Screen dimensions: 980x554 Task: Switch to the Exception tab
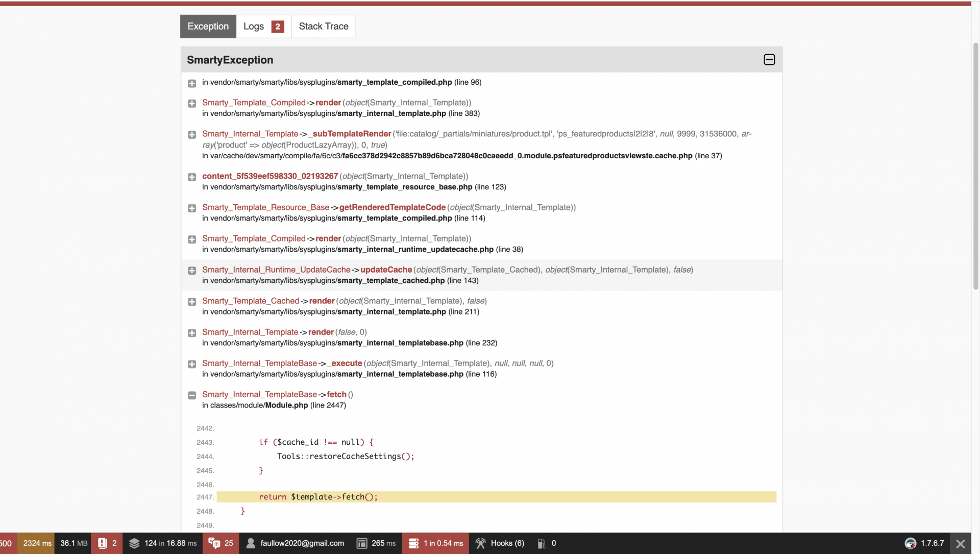208,27
